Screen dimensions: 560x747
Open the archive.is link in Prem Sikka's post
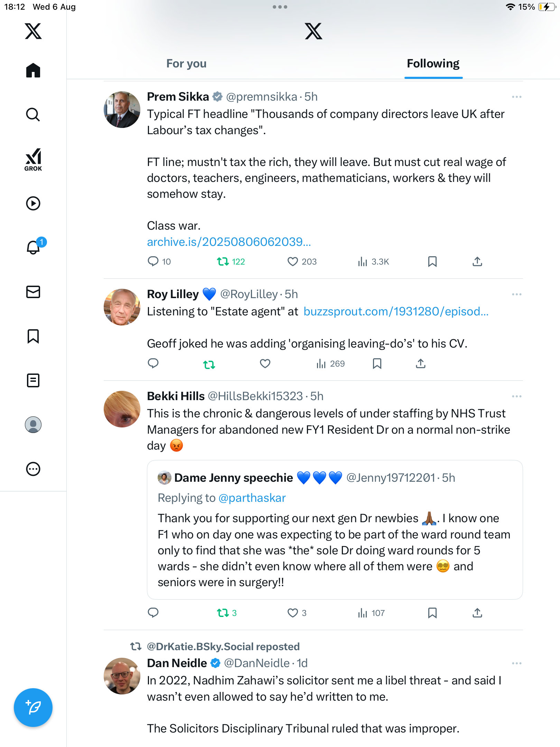click(229, 242)
